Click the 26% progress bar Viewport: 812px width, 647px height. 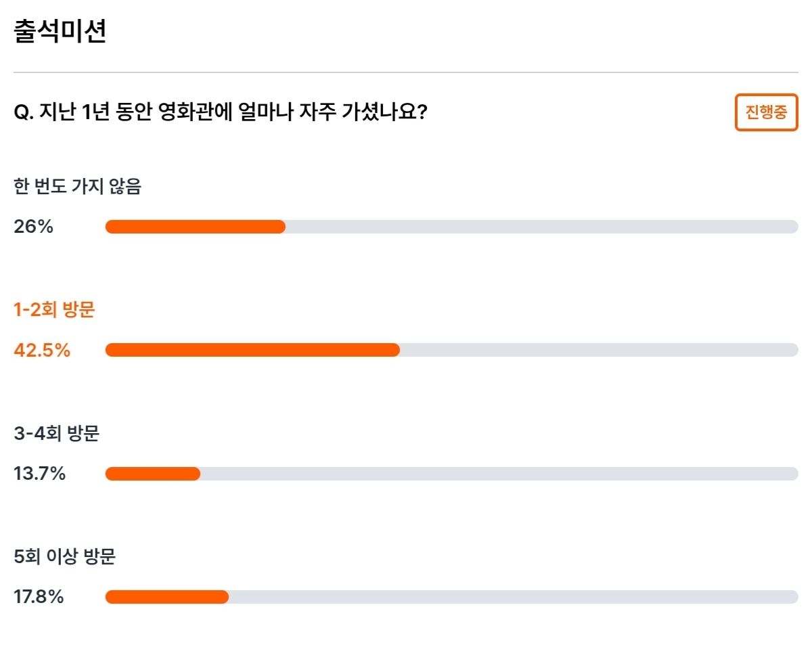(451, 227)
